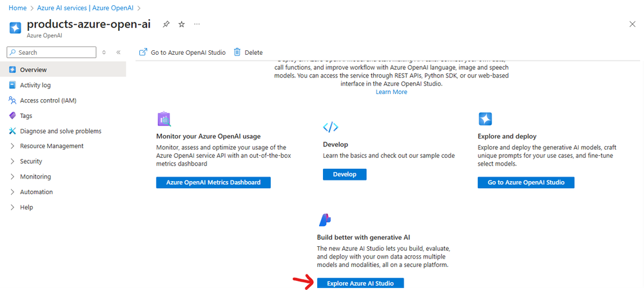644x290 pixels.
Task: Click the Delete toolbar command label
Action: pos(253,53)
